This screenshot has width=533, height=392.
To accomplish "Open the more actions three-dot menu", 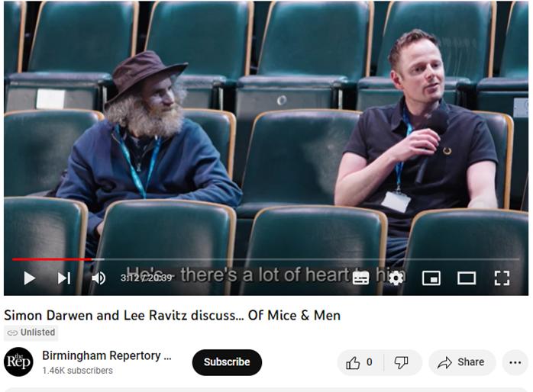I will (x=515, y=362).
